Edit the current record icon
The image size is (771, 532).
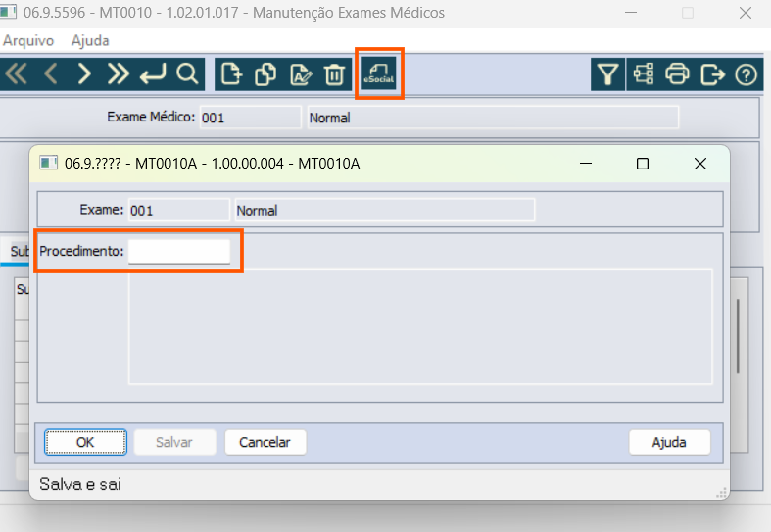point(301,74)
